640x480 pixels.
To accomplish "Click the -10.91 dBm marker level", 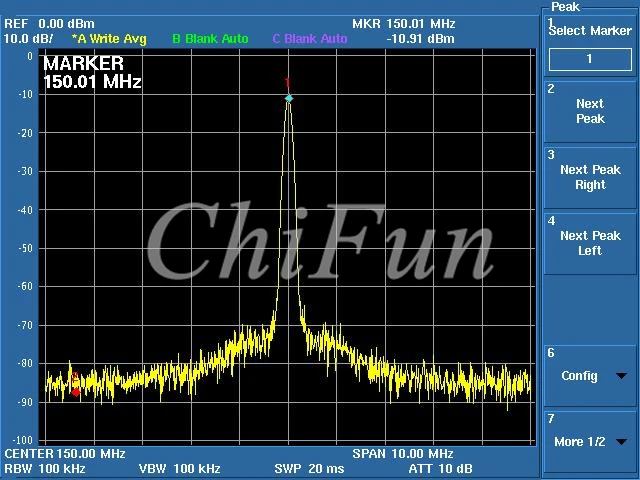I will 420,39.
